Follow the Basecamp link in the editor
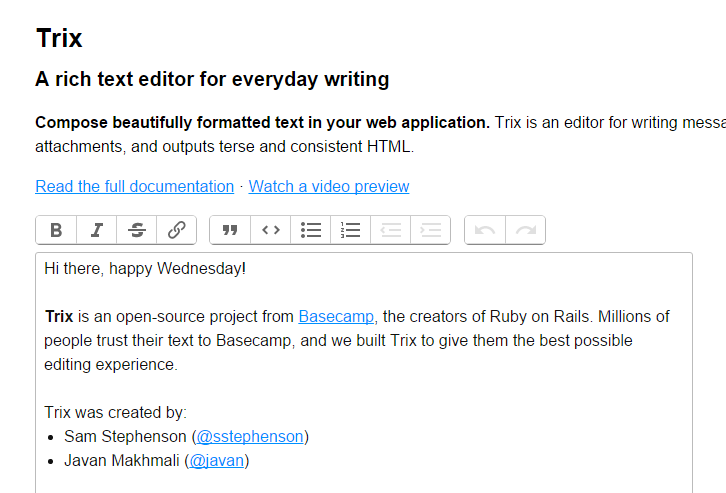 (x=337, y=317)
